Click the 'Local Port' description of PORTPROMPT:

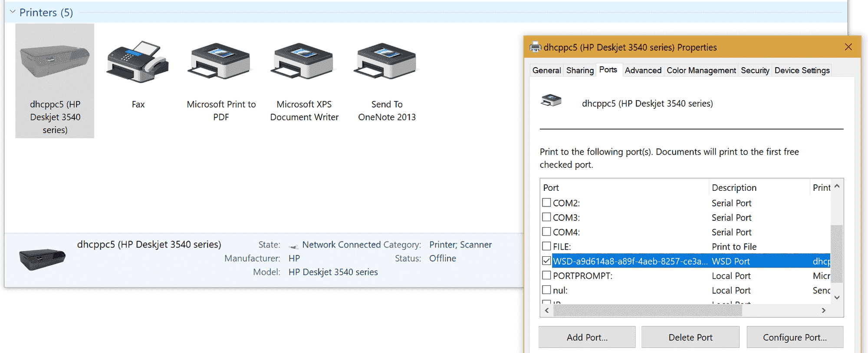pyautogui.click(x=731, y=276)
